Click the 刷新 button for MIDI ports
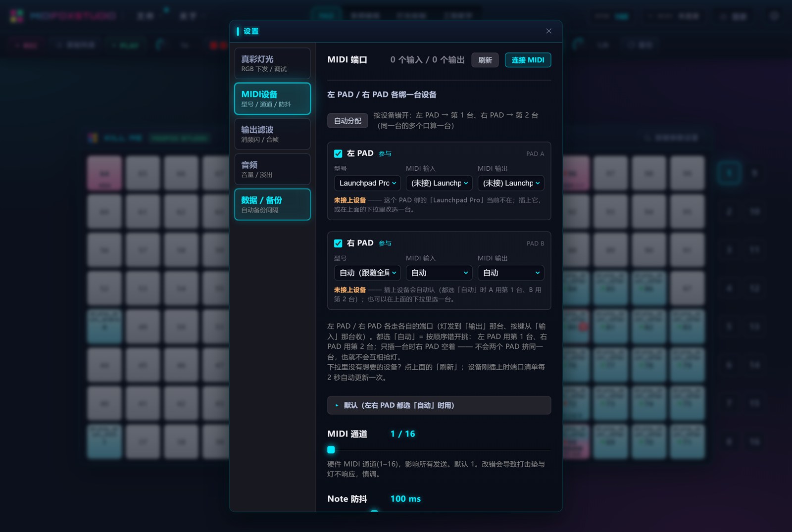The width and height of the screenshot is (792, 532). tap(485, 60)
